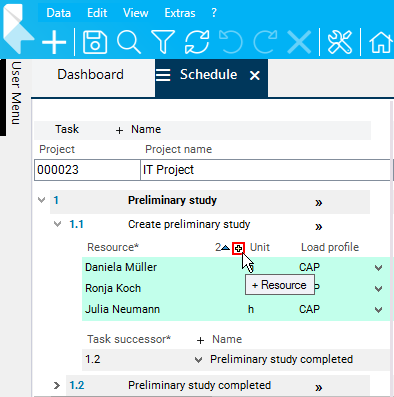The image size is (394, 397).
Task: Click the task number 1 link
Action: (56, 200)
